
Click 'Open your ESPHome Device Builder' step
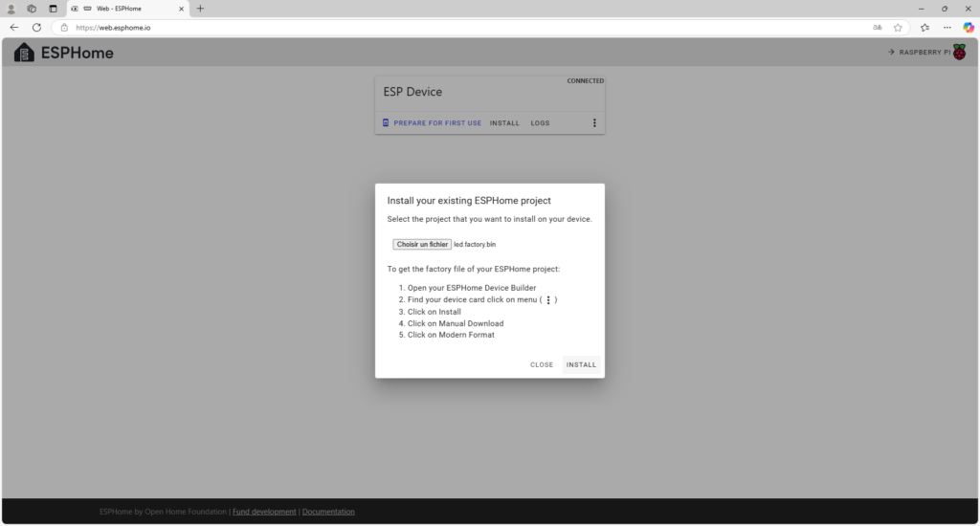coord(472,288)
